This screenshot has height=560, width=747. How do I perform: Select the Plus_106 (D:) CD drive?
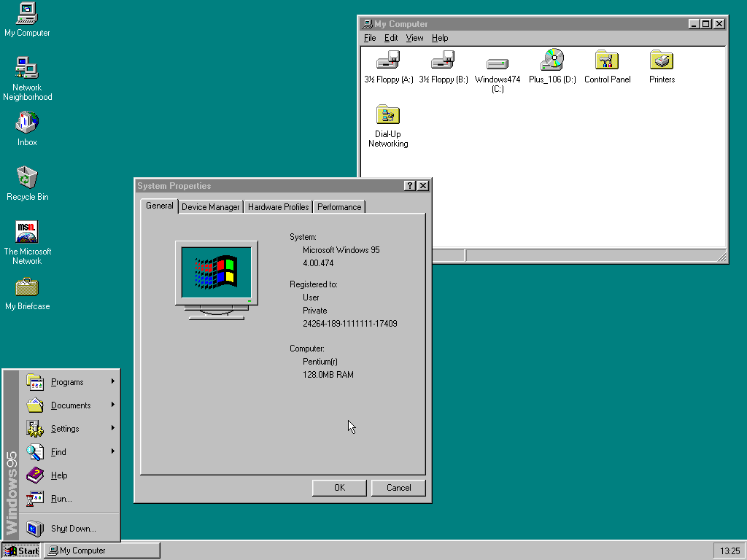click(552, 61)
